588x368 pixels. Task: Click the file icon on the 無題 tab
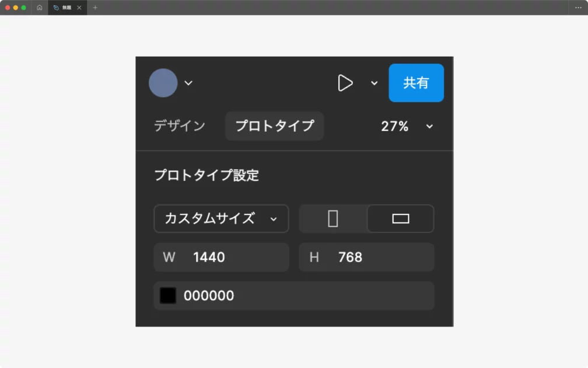click(56, 8)
